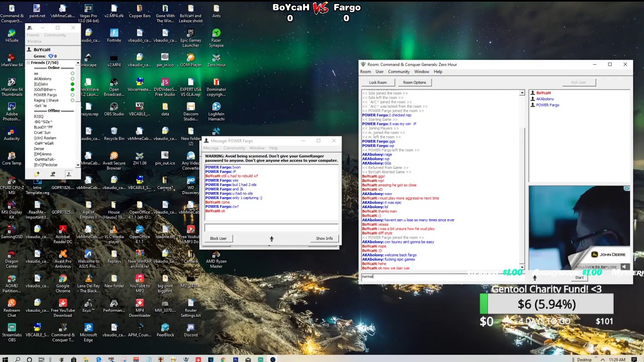The image size is (644, 362).
Task: Toggle the ad sound speaker icon
Action: click(624, 267)
